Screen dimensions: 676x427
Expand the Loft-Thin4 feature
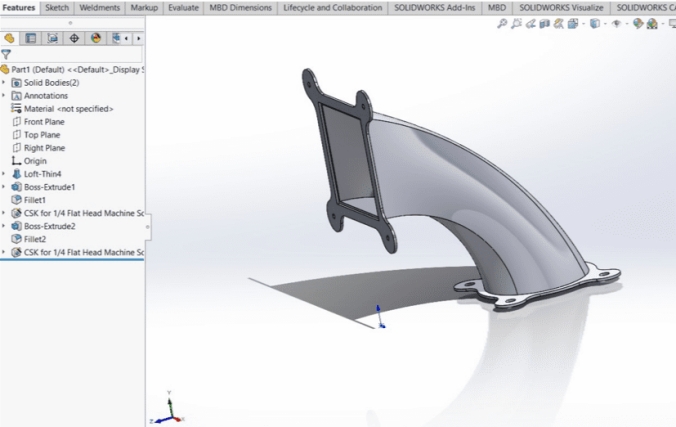[4, 174]
